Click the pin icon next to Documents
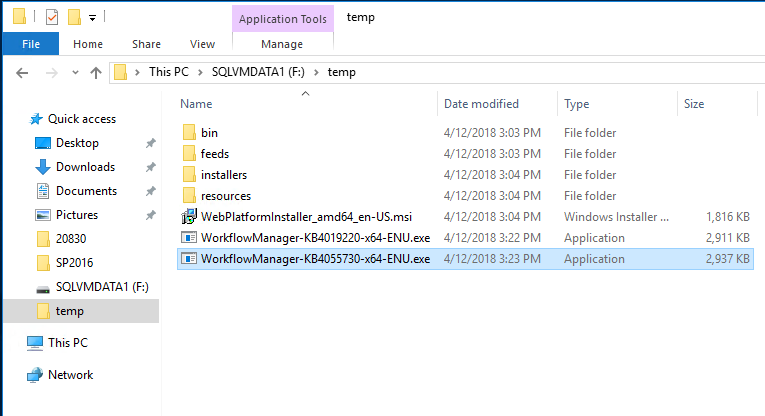765x416 pixels. click(x=151, y=191)
